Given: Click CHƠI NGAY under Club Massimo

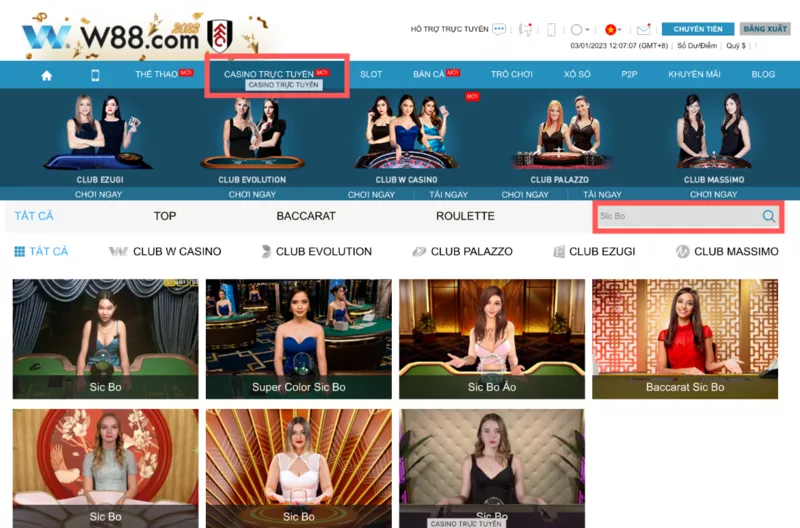Looking at the screenshot, I should click(x=713, y=194).
